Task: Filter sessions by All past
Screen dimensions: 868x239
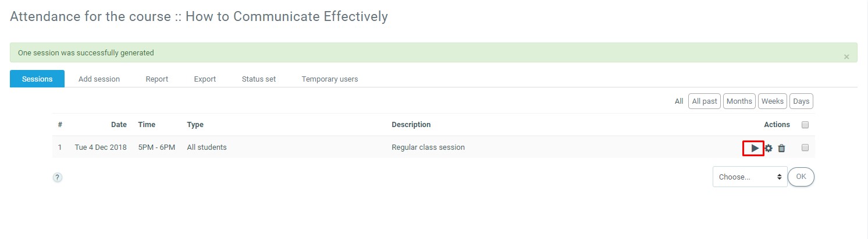Action: 704,101
